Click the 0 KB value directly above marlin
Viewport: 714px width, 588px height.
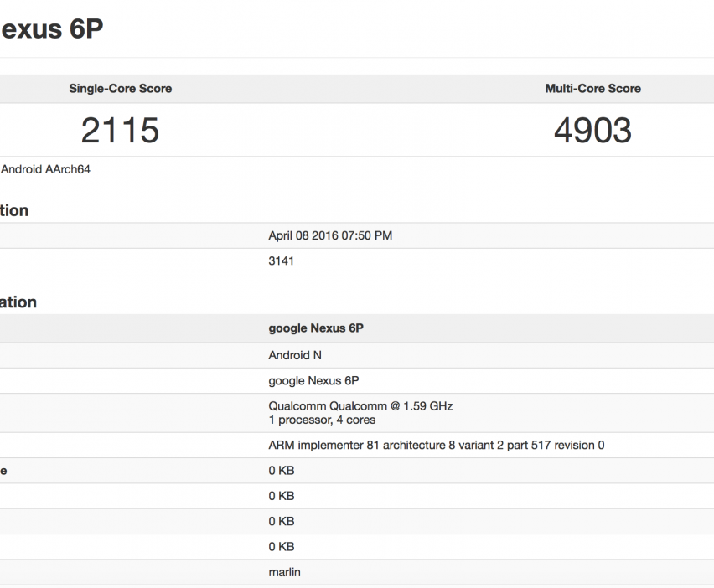[x=281, y=547]
